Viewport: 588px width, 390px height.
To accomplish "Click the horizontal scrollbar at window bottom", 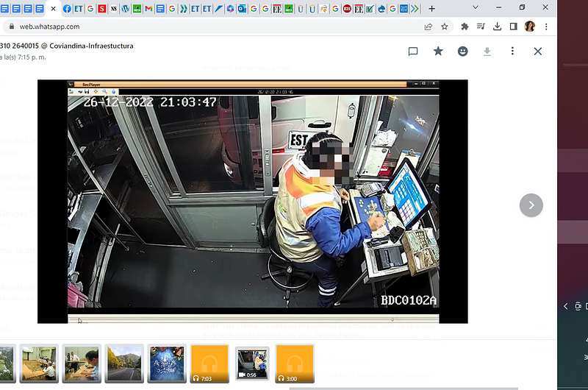I will pos(404,389).
